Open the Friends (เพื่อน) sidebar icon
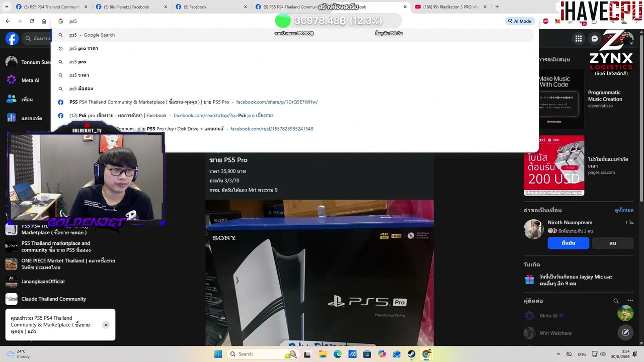This screenshot has width=644, height=362. coord(11,99)
